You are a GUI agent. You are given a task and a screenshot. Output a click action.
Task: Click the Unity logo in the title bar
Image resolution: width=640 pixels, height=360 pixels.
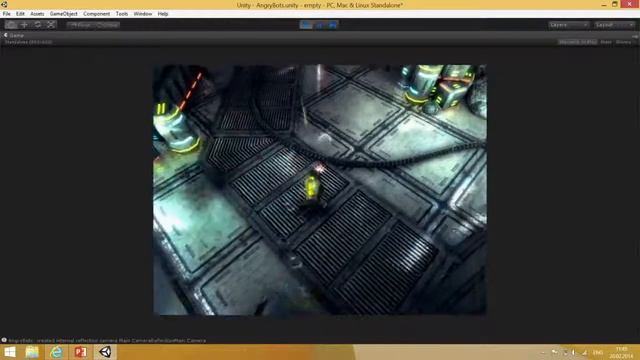(x=4, y=4)
